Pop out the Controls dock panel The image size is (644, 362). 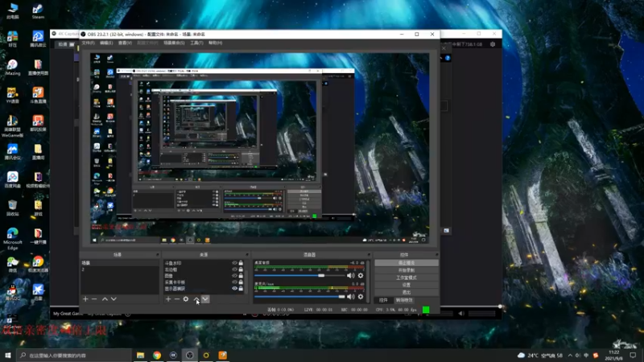click(x=436, y=255)
